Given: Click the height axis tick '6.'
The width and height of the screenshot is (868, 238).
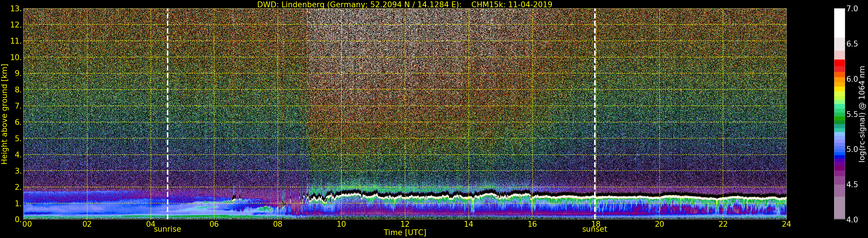Looking at the screenshot, I should (18, 122).
